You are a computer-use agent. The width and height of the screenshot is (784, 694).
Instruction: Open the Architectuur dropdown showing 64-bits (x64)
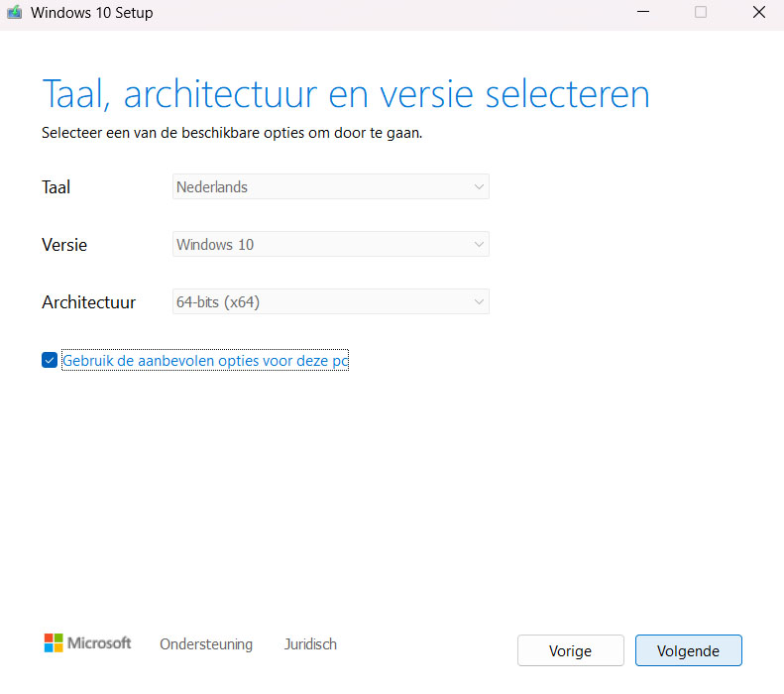(330, 301)
